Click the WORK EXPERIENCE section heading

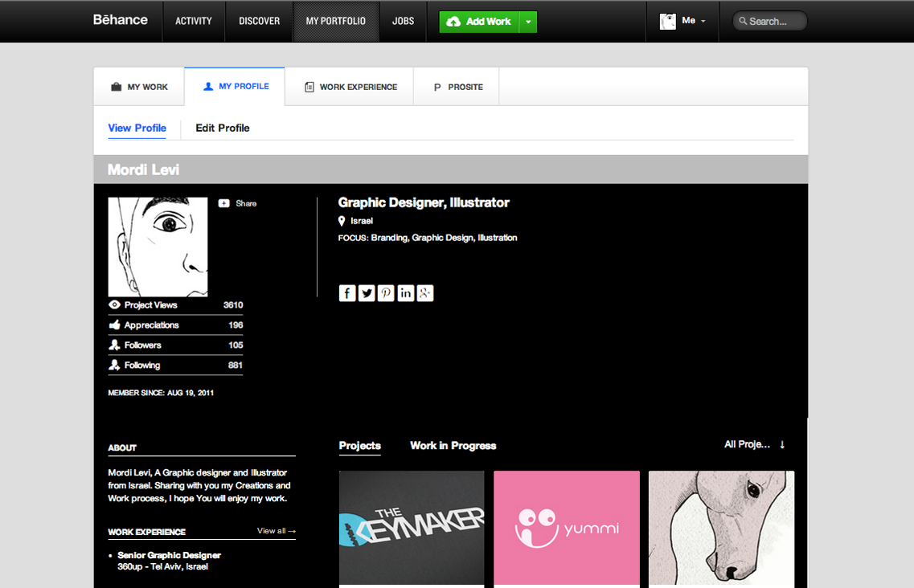click(x=147, y=532)
